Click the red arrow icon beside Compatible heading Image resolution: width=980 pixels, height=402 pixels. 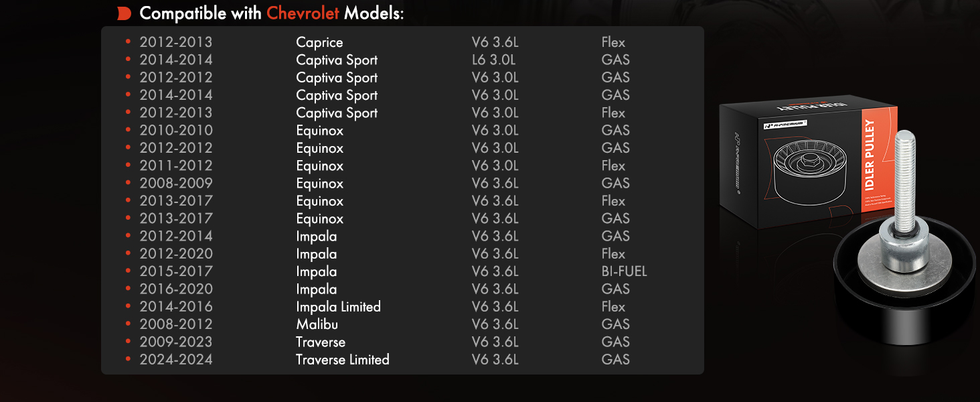(x=123, y=13)
